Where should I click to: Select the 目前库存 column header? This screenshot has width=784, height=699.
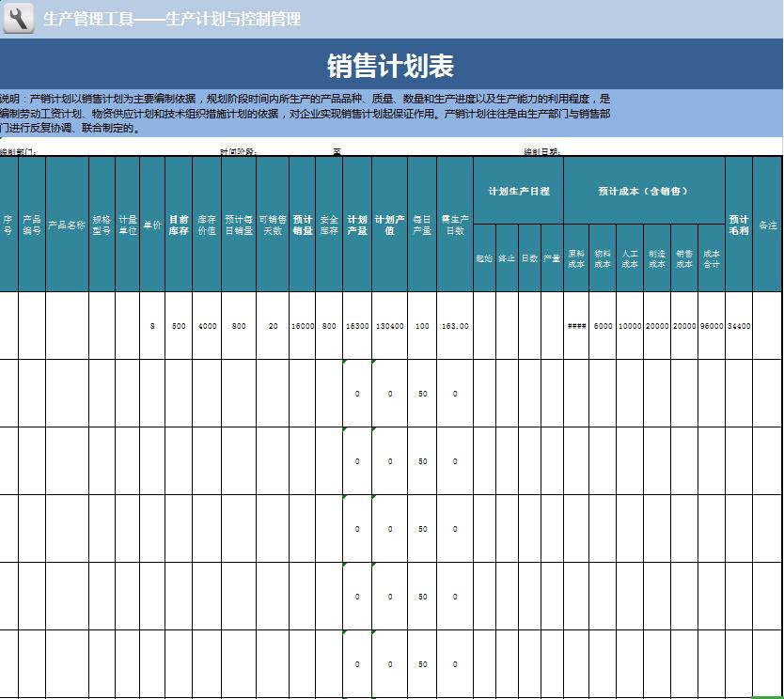179,225
